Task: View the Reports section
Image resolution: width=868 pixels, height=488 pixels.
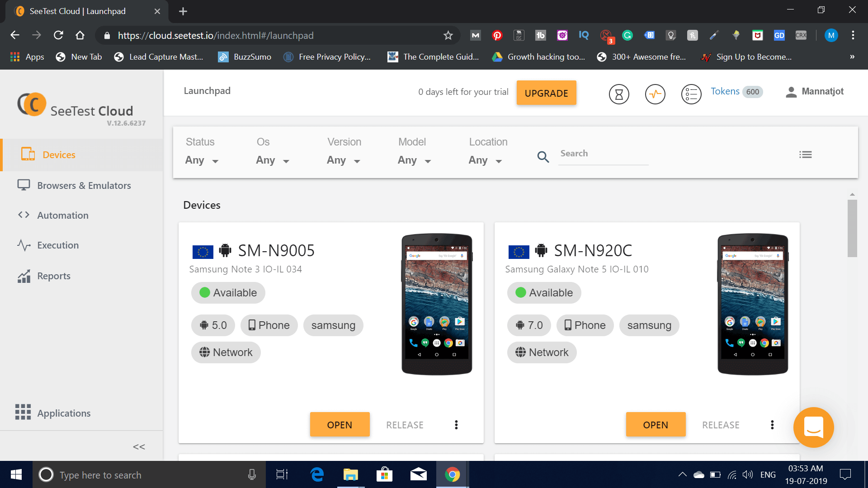Action: point(53,276)
